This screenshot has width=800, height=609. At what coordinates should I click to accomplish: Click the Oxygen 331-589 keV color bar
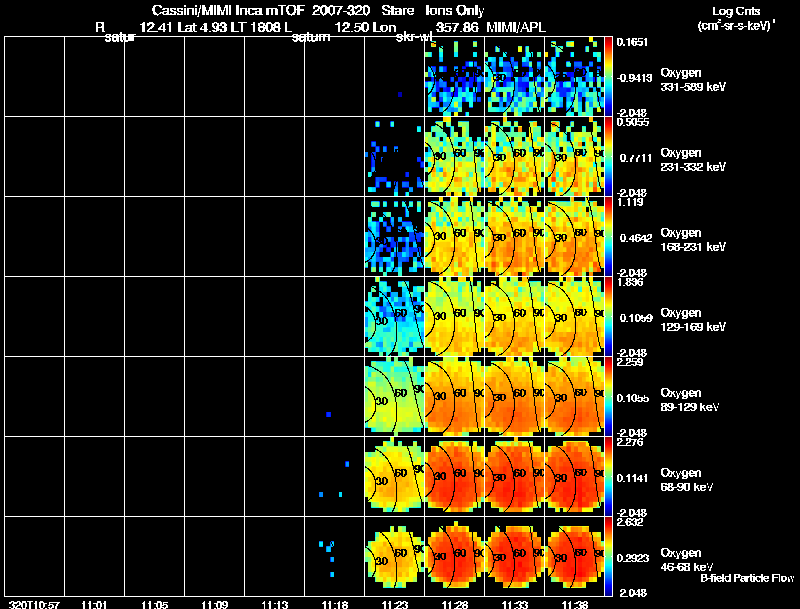point(608,77)
